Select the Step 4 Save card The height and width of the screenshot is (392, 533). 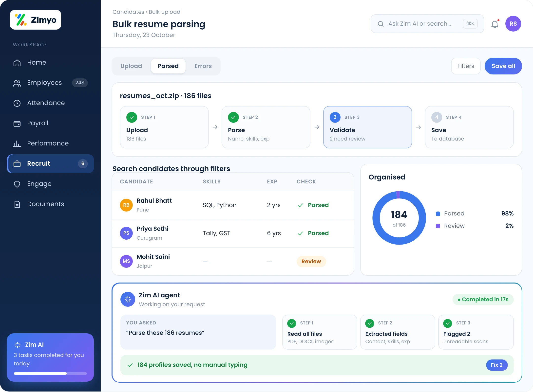(469, 127)
